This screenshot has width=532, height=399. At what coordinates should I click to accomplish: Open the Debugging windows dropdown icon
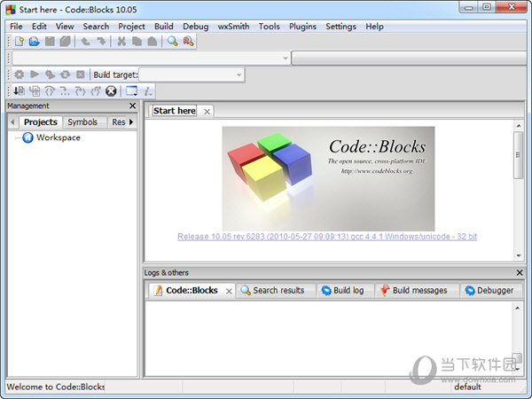click(131, 90)
